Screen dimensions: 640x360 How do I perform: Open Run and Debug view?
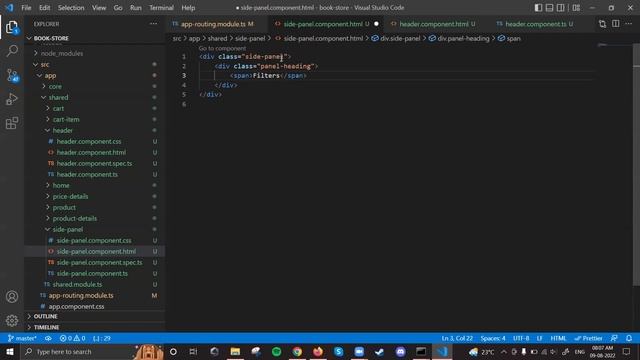[x=12, y=99]
